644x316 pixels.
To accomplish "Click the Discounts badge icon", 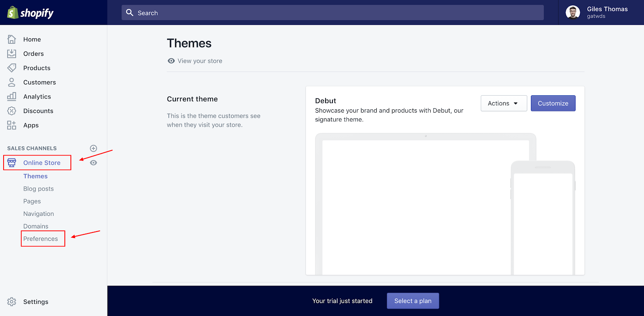I will click(12, 111).
